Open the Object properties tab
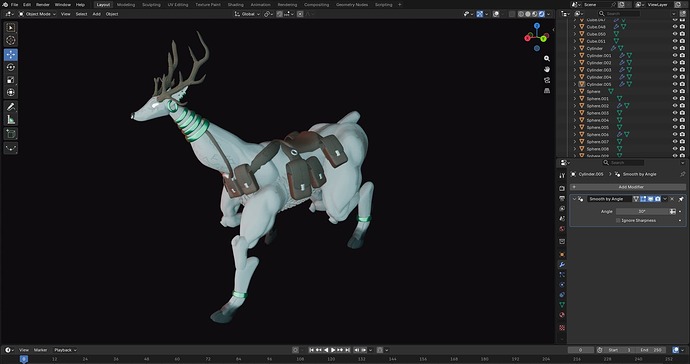690x364 pixels. 562,254
